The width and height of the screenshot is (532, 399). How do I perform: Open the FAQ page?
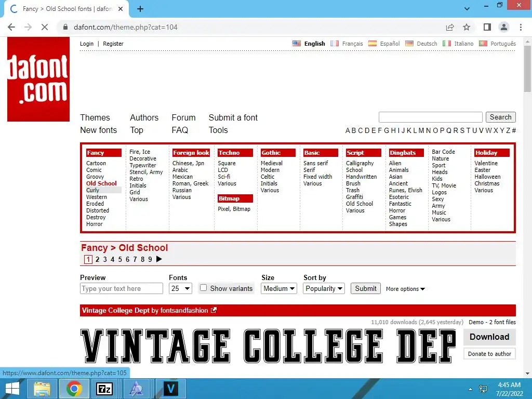[180, 130]
